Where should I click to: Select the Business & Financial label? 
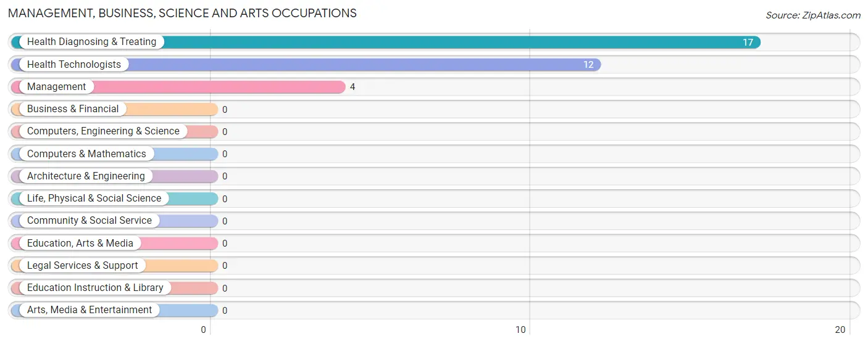point(73,109)
